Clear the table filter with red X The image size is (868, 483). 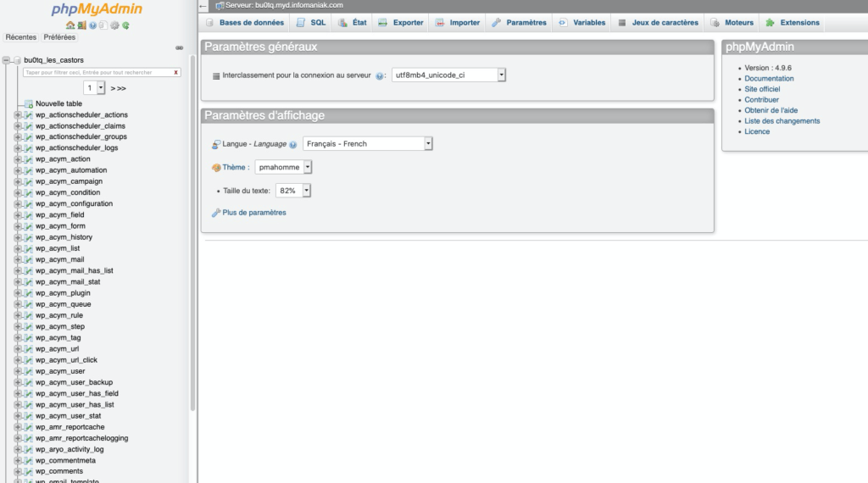[x=176, y=73]
